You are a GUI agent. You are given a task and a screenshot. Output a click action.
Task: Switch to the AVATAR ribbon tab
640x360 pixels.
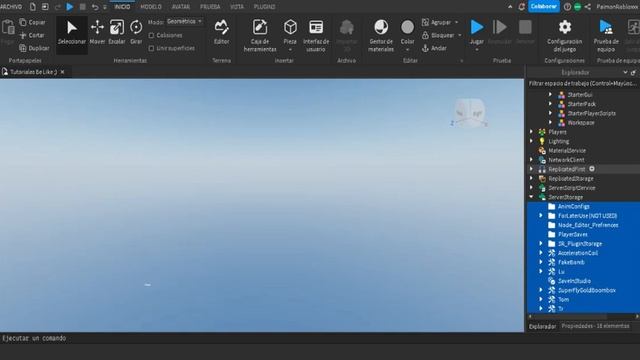[x=181, y=7]
